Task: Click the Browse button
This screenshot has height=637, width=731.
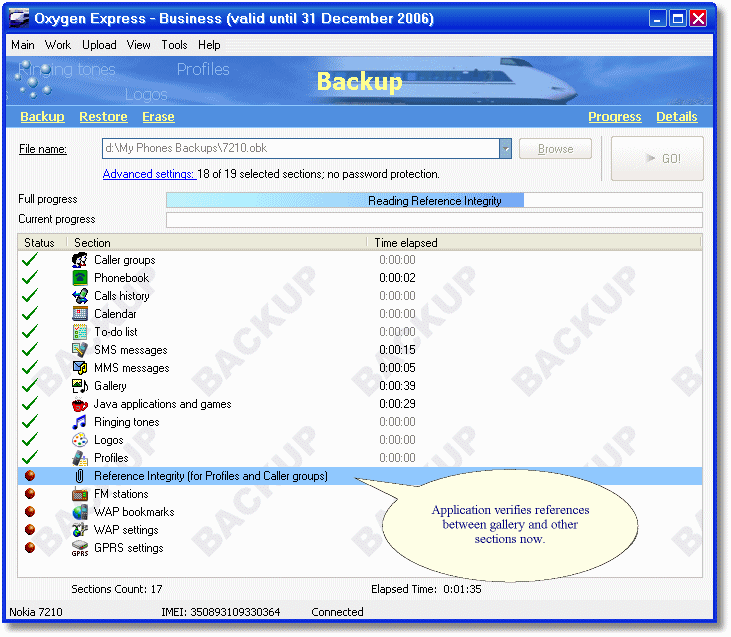Action: 555,149
